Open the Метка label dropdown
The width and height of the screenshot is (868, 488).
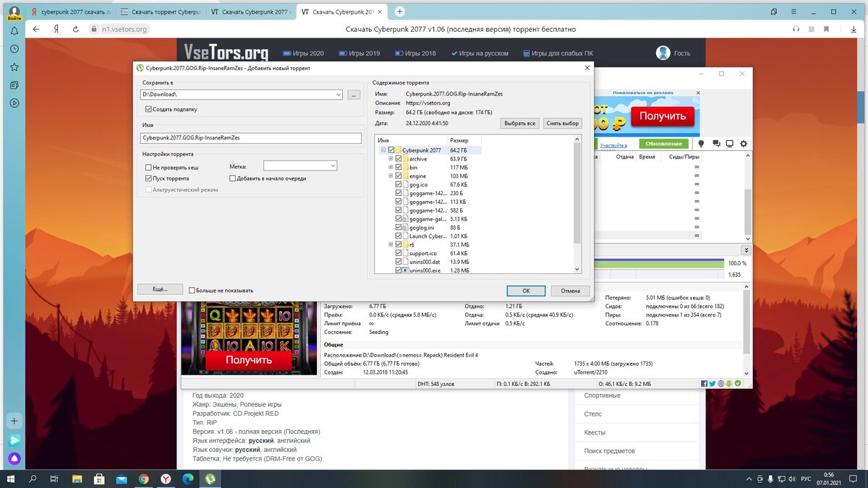tap(333, 166)
